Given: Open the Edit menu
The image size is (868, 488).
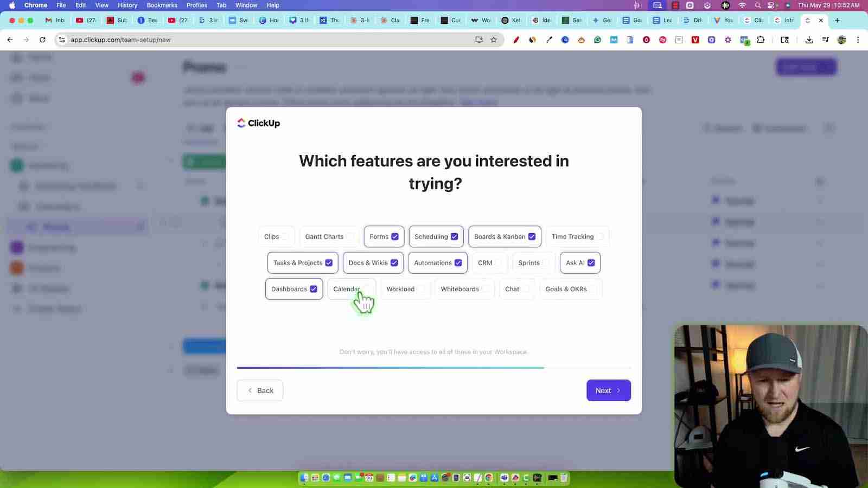Looking at the screenshot, I should 81,5.
